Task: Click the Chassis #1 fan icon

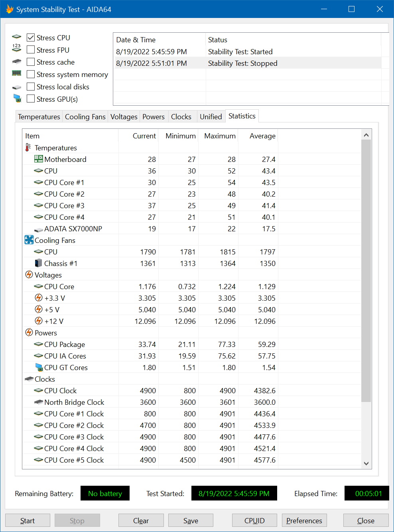Action: 39,263
